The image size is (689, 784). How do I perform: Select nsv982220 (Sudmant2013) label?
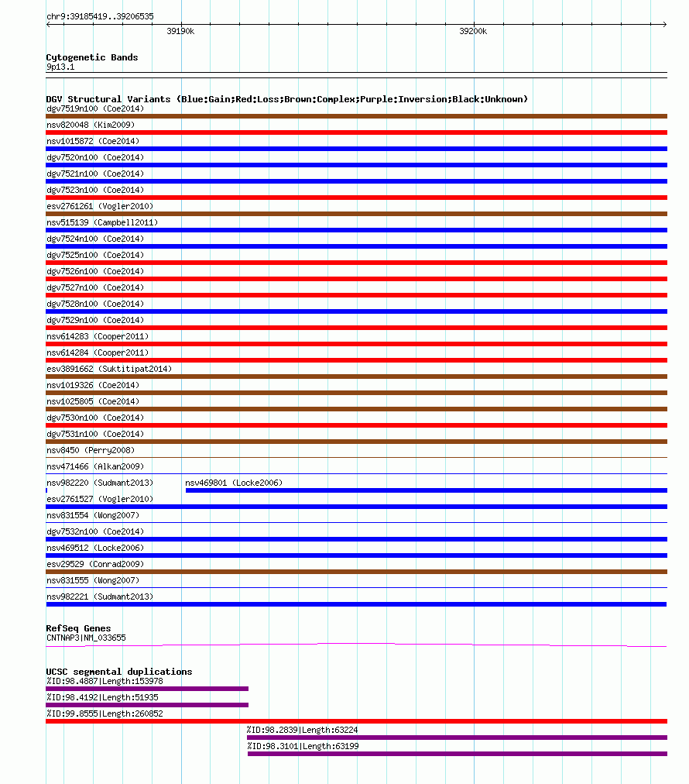point(100,483)
